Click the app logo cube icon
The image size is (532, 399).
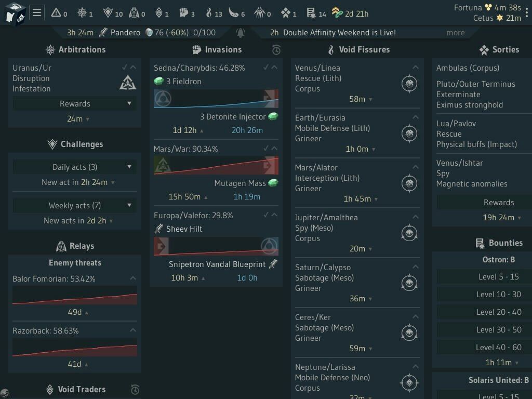tap(15, 13)
